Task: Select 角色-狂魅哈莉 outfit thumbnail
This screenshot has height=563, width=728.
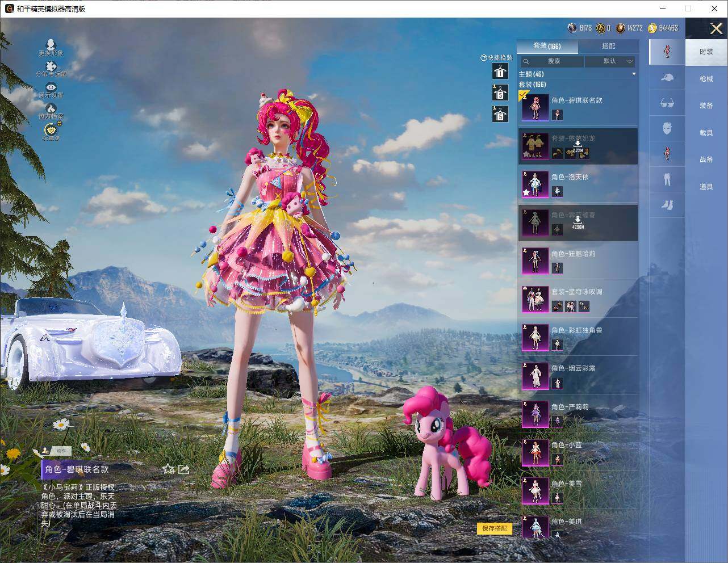Action: click(x=535, y=261)
